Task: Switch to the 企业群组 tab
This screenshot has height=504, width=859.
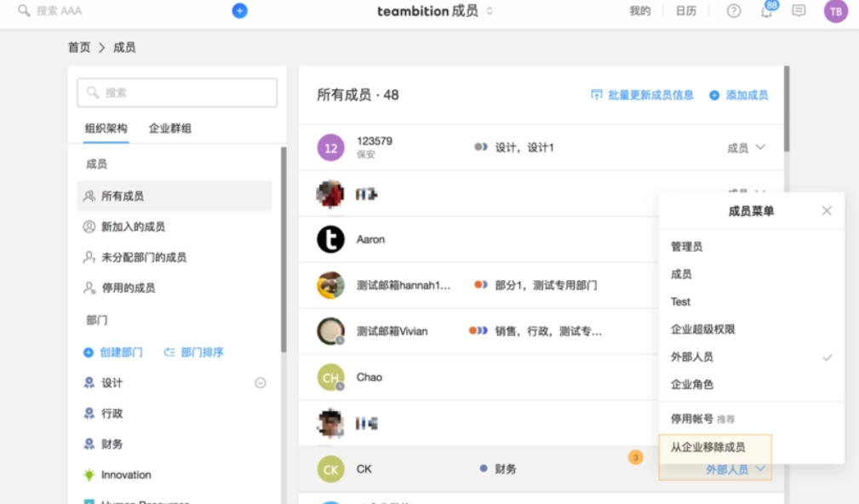Action: coord(170,129)
